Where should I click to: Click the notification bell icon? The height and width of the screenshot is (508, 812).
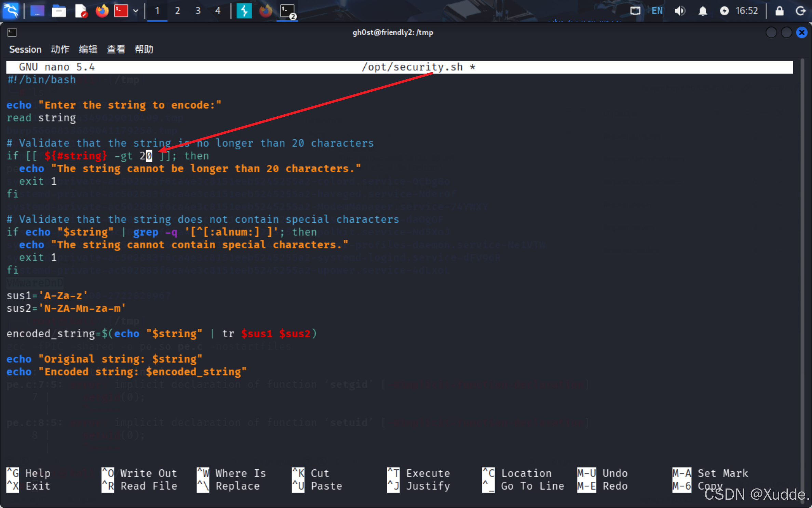pyautogui.click(x=703, y=11)
